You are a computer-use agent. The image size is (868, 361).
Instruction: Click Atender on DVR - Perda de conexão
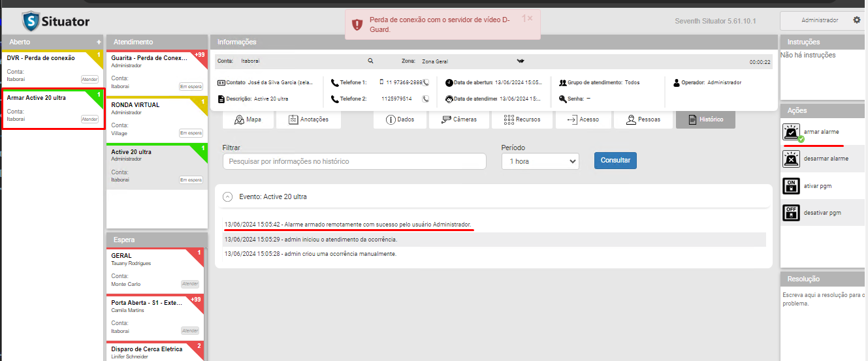tap(89, 79)
